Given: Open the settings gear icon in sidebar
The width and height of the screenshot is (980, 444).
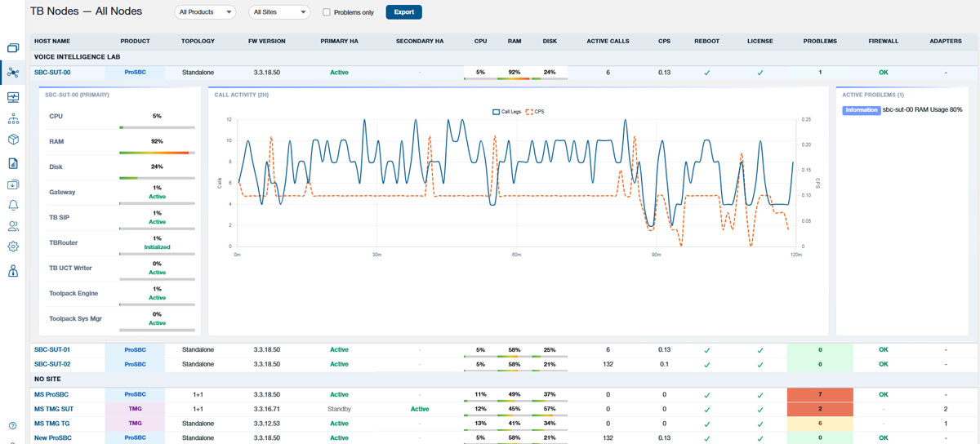Looking at the screenshot, I should [x=13, y=246].
